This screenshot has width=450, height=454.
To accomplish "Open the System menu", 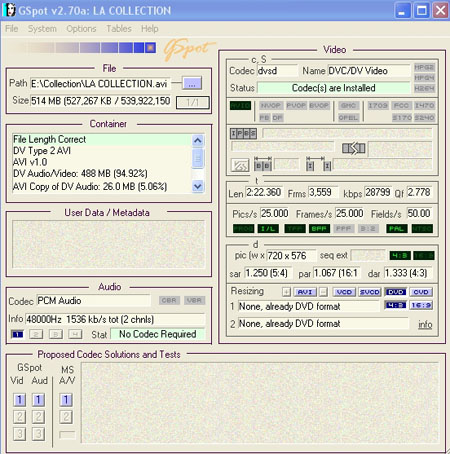I will click(x=42, y=29).
